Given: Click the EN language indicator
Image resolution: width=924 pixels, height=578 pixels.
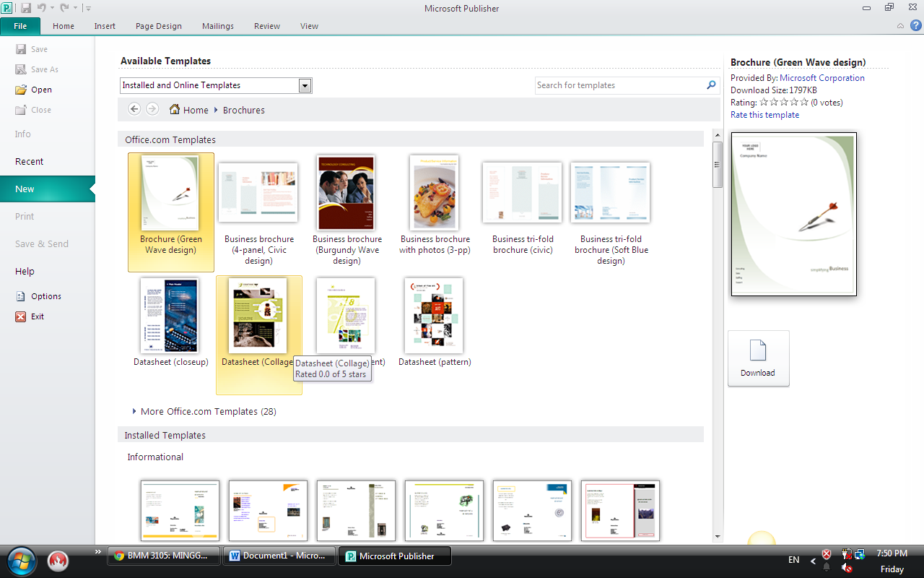Looking at the screenshot, I should 793,560.
